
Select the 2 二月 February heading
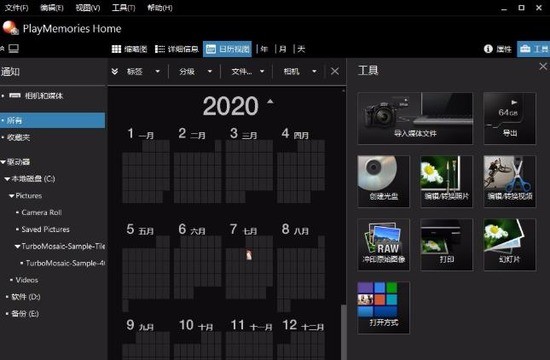point(192,134)
